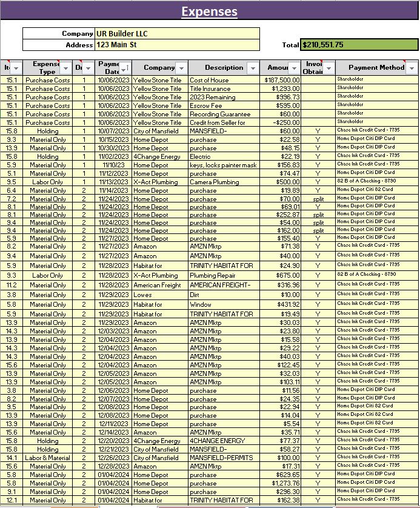
Task: Select the 11.2 item number cell
Action: [x=12, y=285]
